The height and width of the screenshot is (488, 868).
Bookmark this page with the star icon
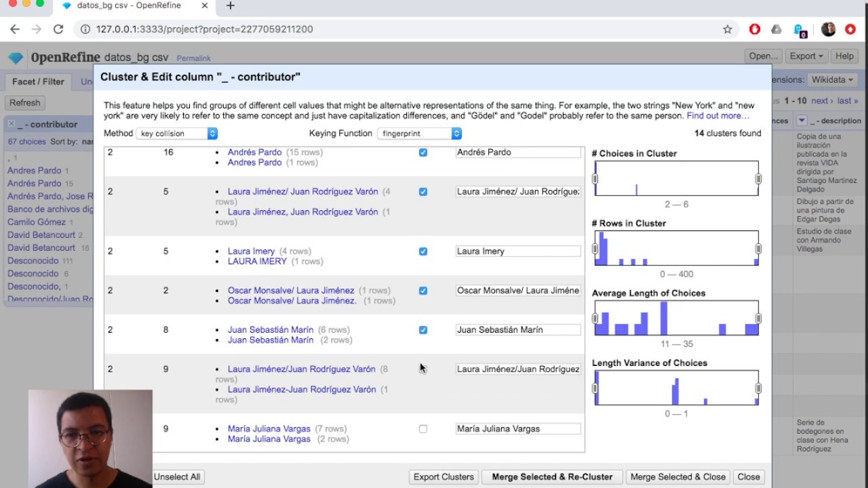pos(728,29)
